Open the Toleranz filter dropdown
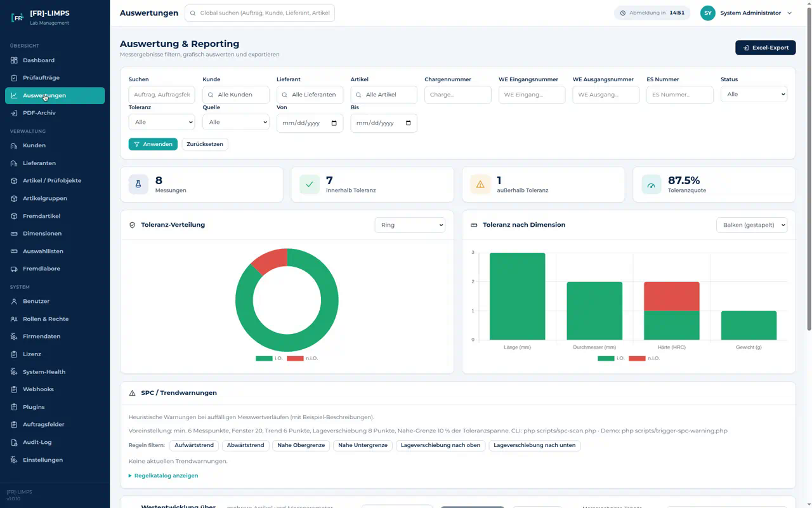Viewport: 812px width, 508px height. coord(162,122)
